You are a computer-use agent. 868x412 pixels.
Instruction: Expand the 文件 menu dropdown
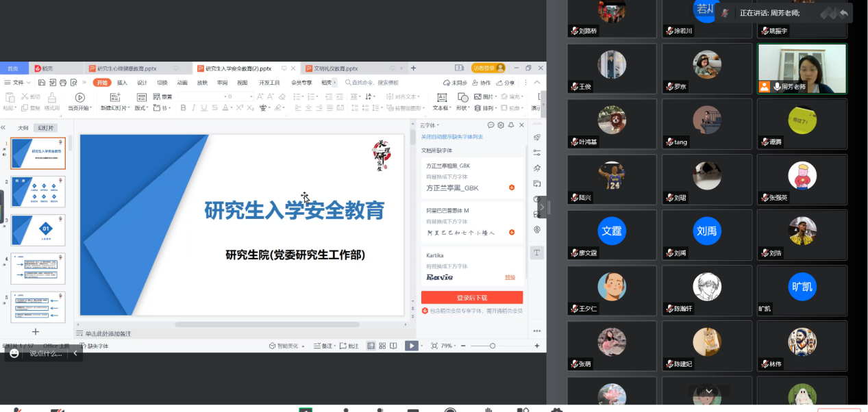point(19,82)
